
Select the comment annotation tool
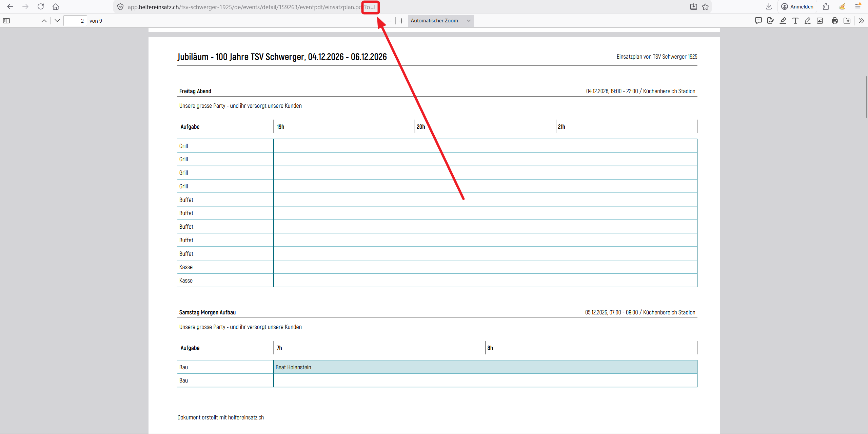point(758,21)
